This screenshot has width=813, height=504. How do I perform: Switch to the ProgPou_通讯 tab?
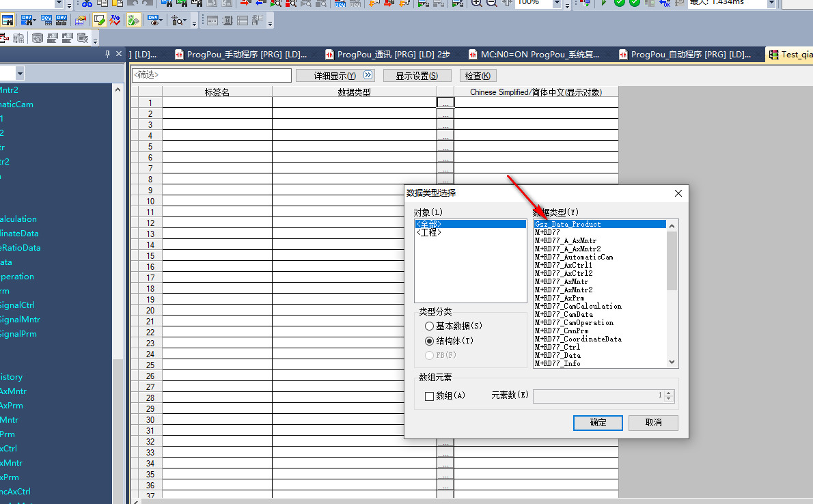pos(387,55)
